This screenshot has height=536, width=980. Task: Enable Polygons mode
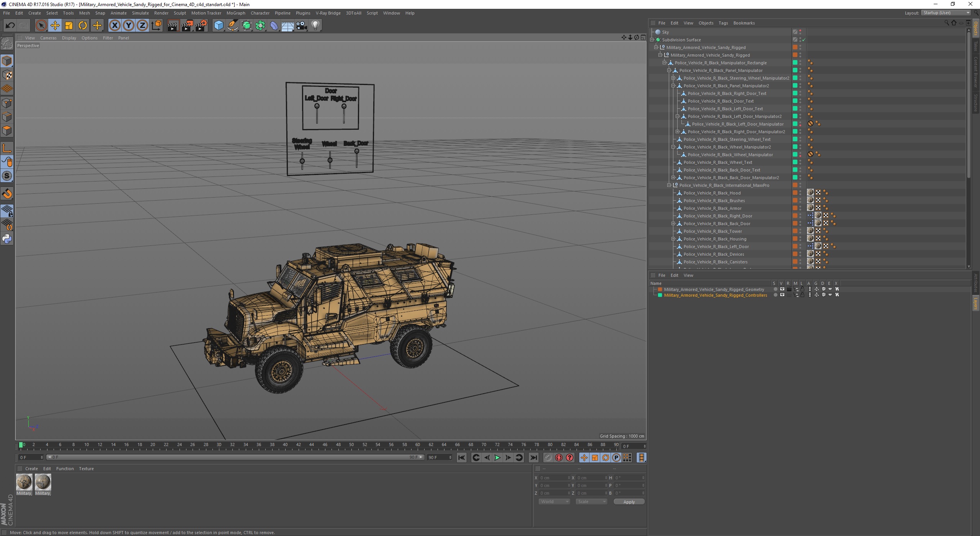tap(7, 131)
